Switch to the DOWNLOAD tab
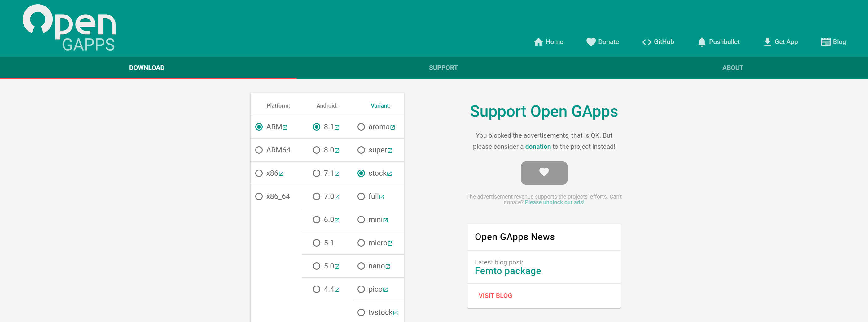The width and height of the screenshot is (868, 322). click(x=147, y=68)
